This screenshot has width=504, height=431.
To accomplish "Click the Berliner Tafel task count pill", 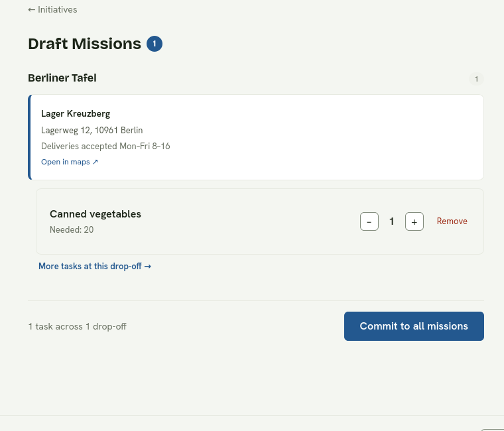I will point(476,79).
